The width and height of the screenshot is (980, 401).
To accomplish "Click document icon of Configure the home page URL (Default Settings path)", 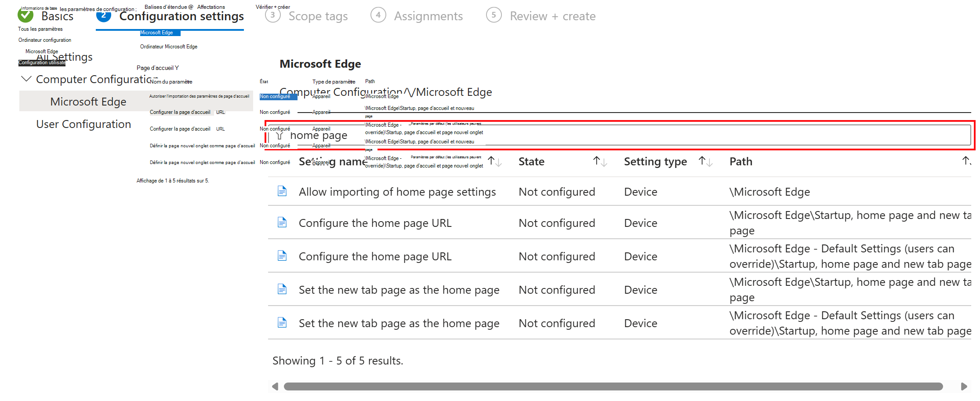I will pos(282,256).
